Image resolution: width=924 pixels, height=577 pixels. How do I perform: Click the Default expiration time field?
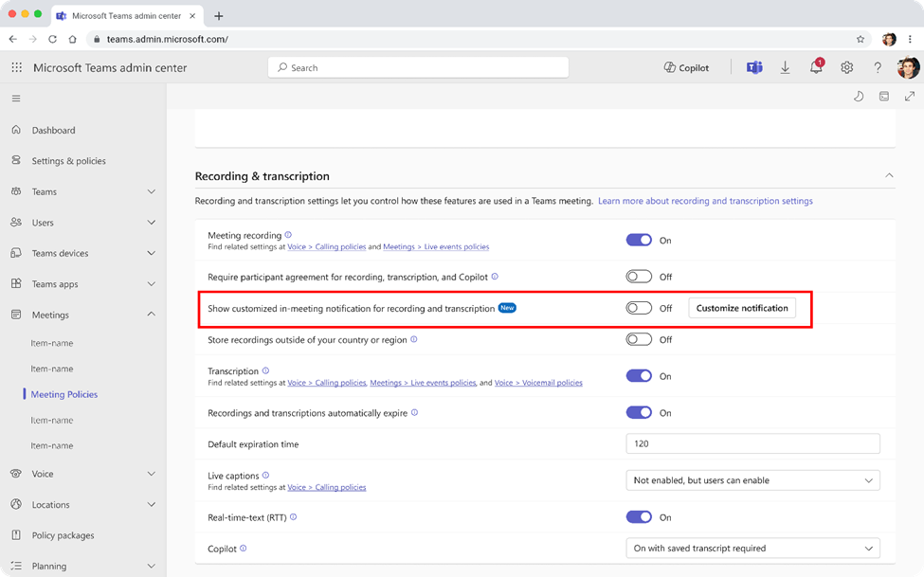pyautogui.click(x=752, y=443)
